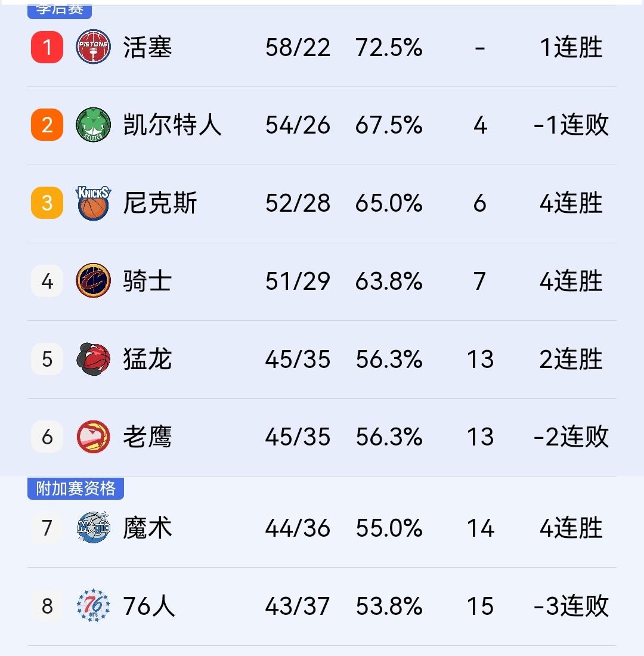The width and height of the screenshot is (644, 656).
Task: Select the 附加赛资格 section label
Action: point(75,489)
